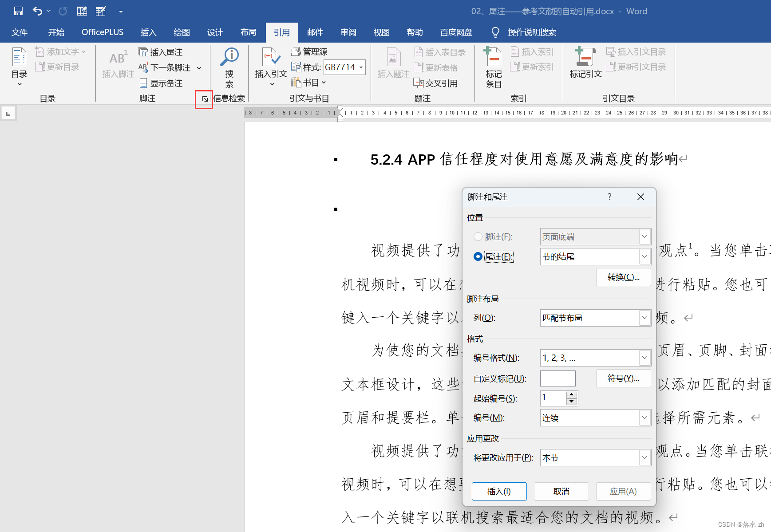Click Update Table (更新表格) in captions group
Screen dimensions: 771x532
(x=436, y=67)
